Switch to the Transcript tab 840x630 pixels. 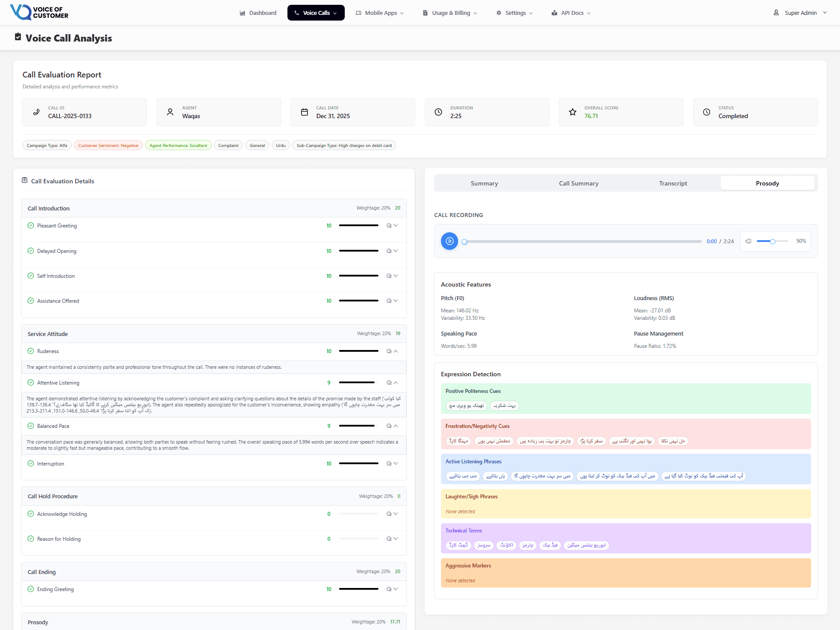[672, 183]
